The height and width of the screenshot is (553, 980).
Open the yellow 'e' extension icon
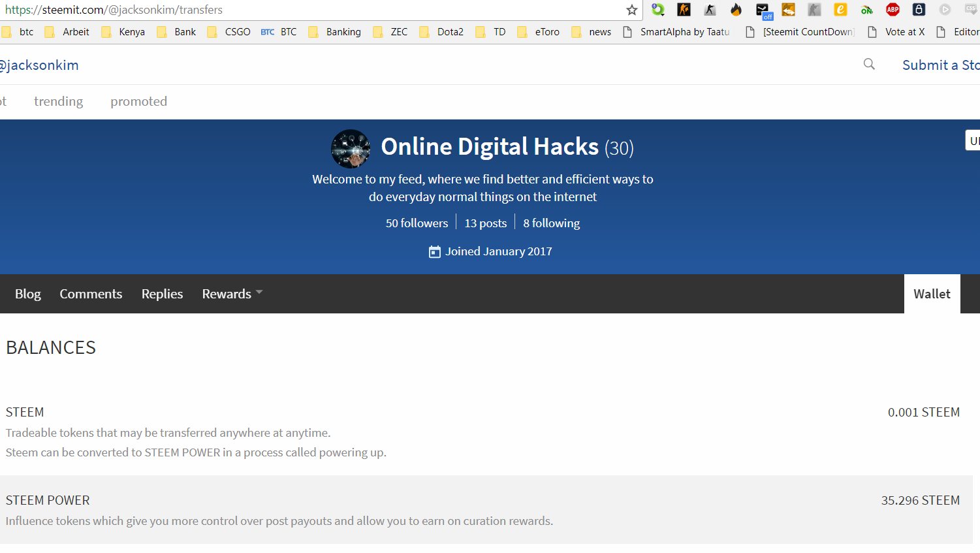pyautogui.click(x=841, y=10)
